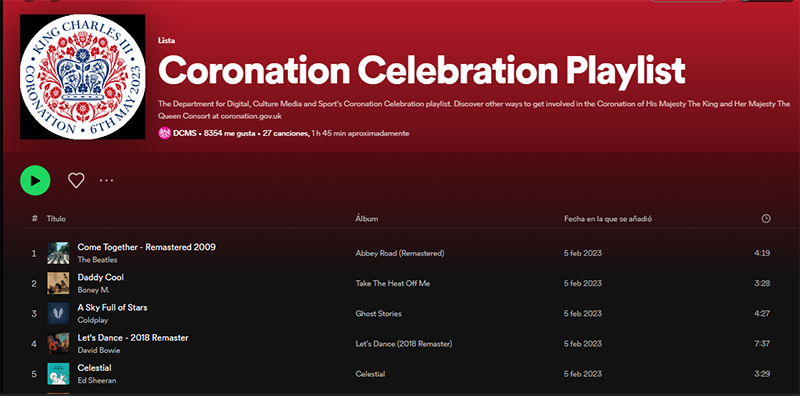This screenshot has width=800, height=396.
Task: Play the Coronation Celebration Playlist
Action: (35, 181)
